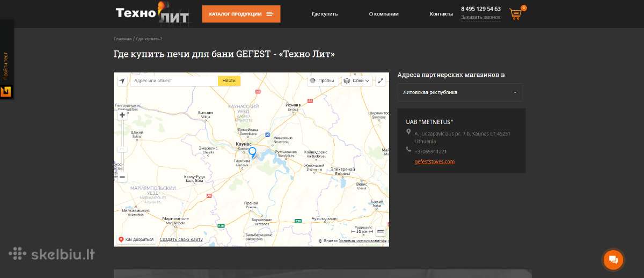The width and height of the screenshot is (644, 278).
Task: Click the Пренай label on map
Action: pyautogui.click(x=251, y=203)
